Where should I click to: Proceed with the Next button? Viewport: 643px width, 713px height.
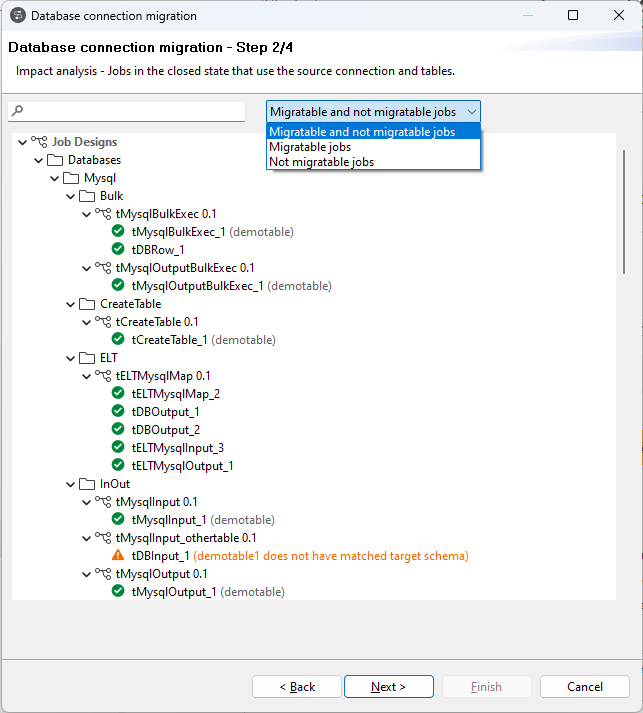click(389, 686)
